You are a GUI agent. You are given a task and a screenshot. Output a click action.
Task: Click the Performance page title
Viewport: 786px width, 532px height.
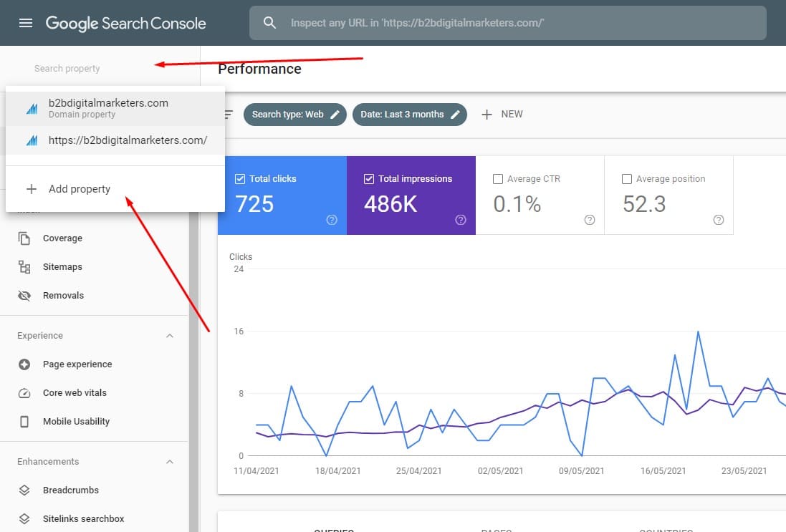tap(259, 69)
